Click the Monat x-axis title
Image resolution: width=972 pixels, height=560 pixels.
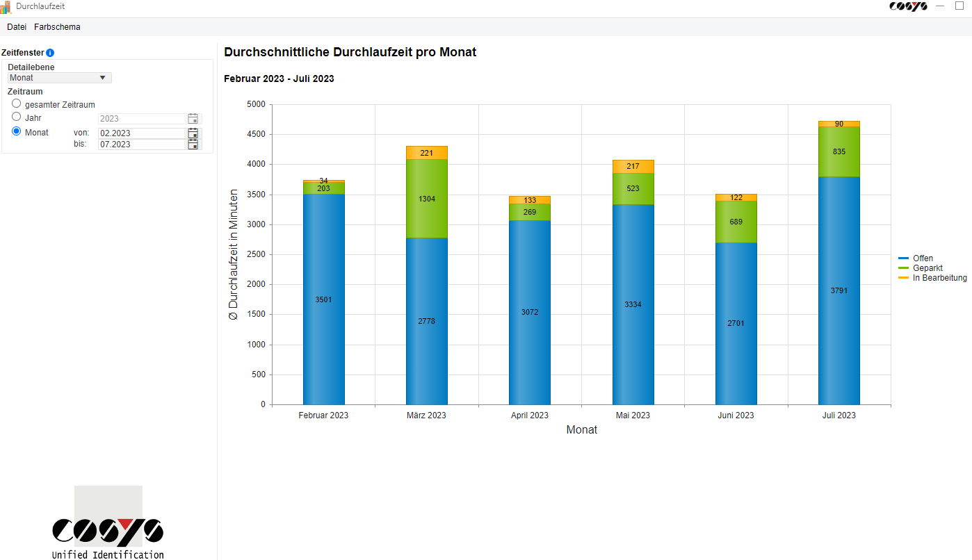pos(582,430)
